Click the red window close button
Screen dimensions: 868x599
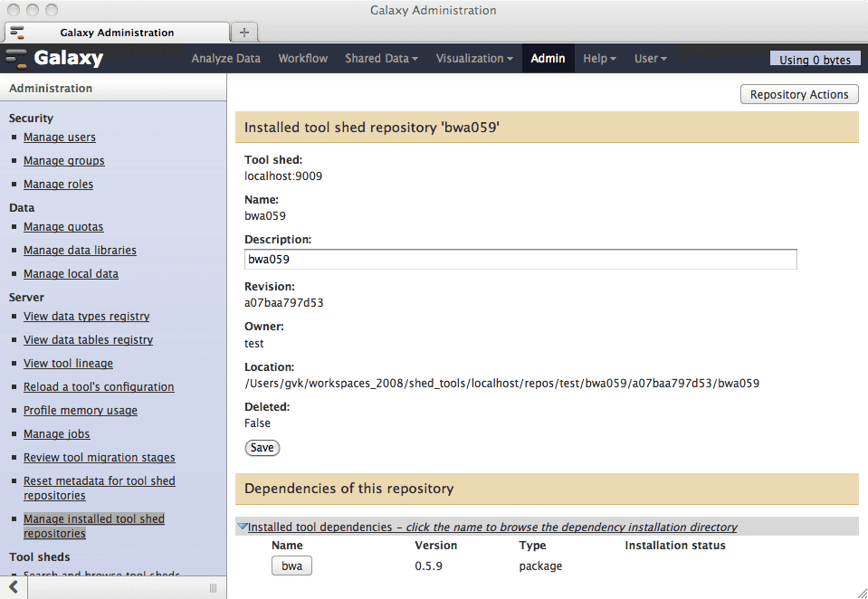tap(14, 10)
